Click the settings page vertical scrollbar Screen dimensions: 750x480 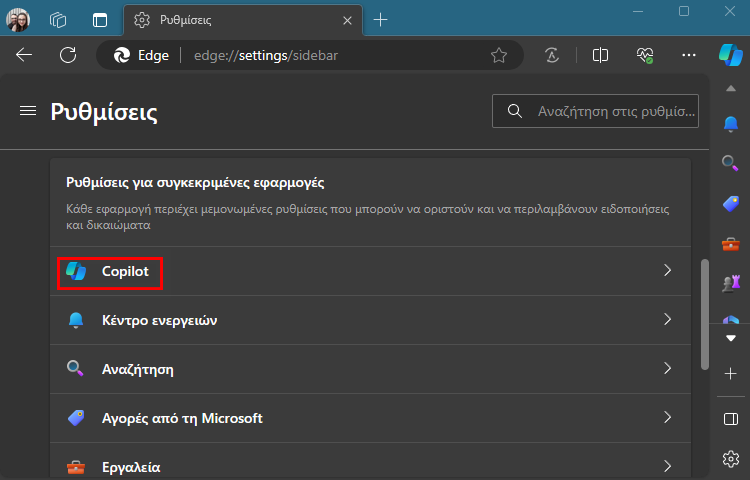pyautogui.click(x=705, y=314)
